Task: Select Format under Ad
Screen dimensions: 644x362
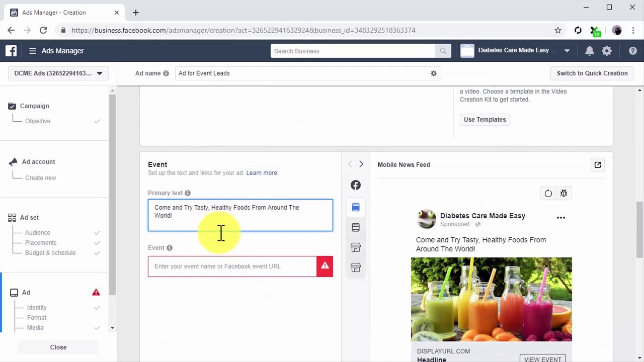Action: coord(37,318)
